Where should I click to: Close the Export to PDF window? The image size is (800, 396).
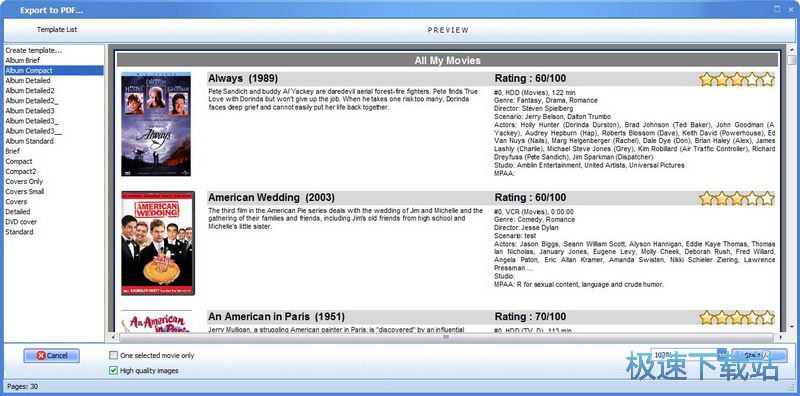point(790,9)
